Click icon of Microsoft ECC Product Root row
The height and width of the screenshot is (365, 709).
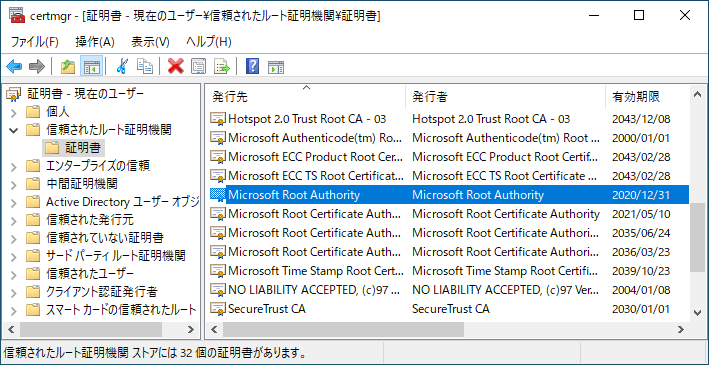pyautogui.click(x=217, y=157)
